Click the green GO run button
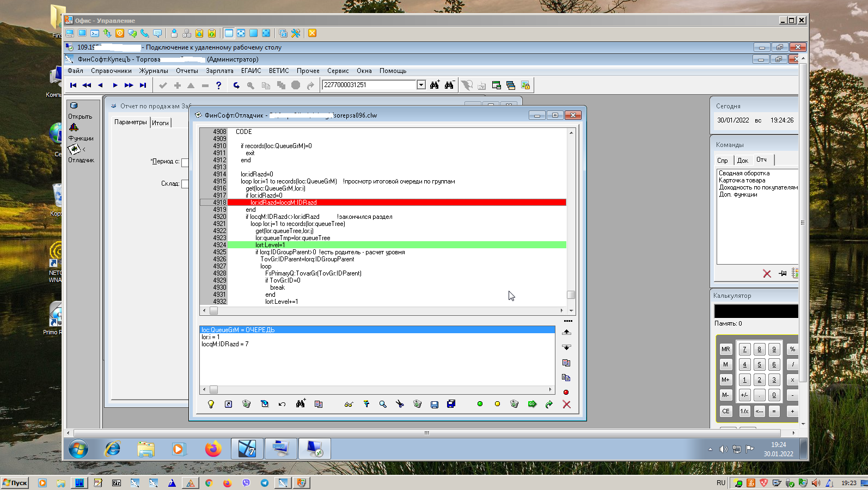 click(x=532, y=404)
